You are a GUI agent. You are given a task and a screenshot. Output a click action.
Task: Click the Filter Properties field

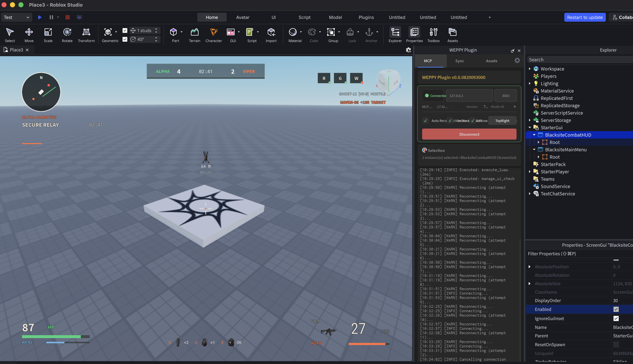(580, 253)
